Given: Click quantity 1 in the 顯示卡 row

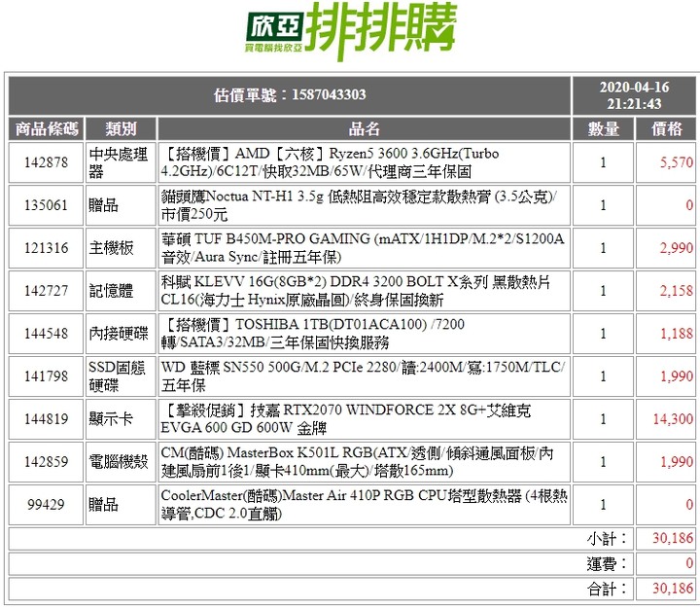Looking at the screenshot, I should click(603, 419).
